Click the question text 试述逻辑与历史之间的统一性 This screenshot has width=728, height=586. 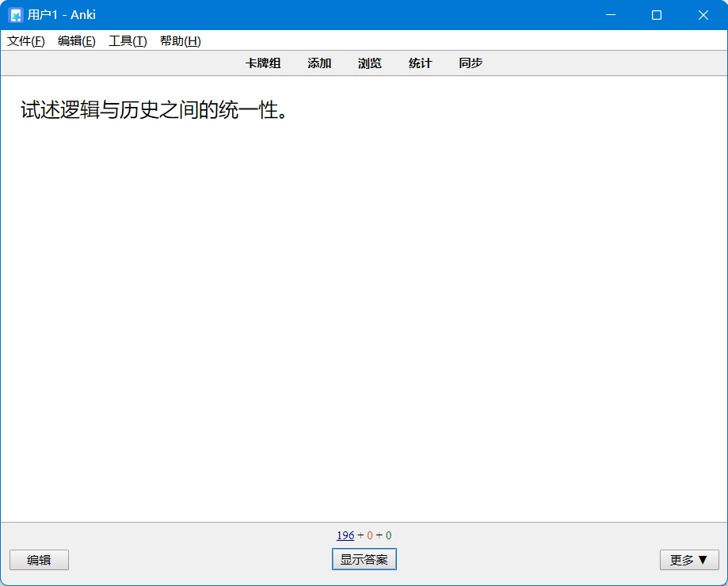pos(154,110)
